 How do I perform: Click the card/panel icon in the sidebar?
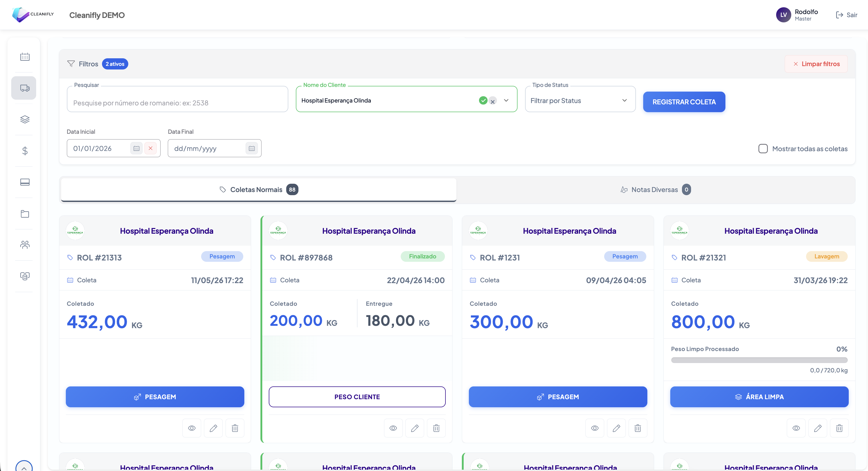tap(25, 182)
